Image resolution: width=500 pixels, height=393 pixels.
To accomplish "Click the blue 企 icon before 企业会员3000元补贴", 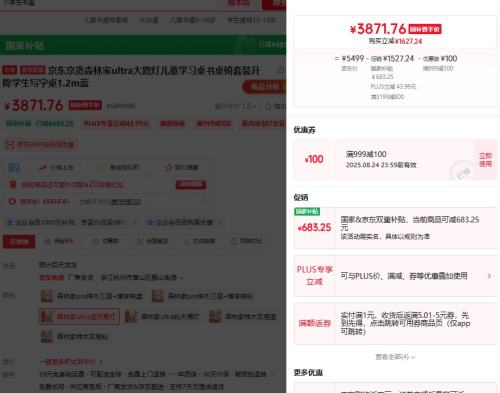I will point(10,222).
